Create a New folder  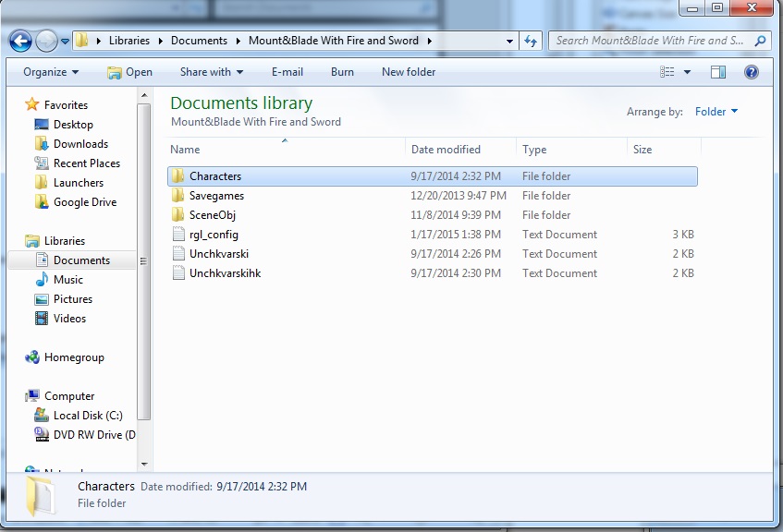tap(409, 72)
